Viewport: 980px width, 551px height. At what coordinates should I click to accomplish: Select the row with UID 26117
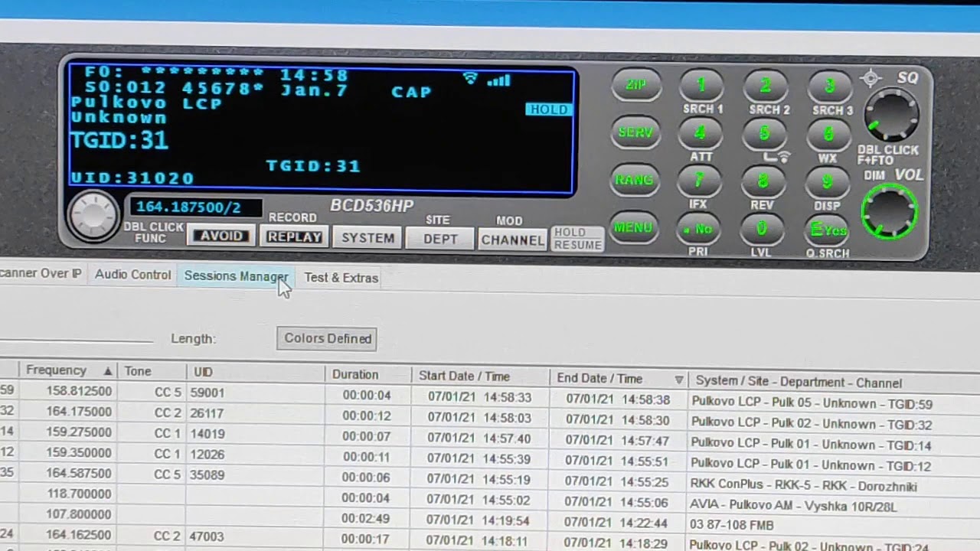(490, 416)
